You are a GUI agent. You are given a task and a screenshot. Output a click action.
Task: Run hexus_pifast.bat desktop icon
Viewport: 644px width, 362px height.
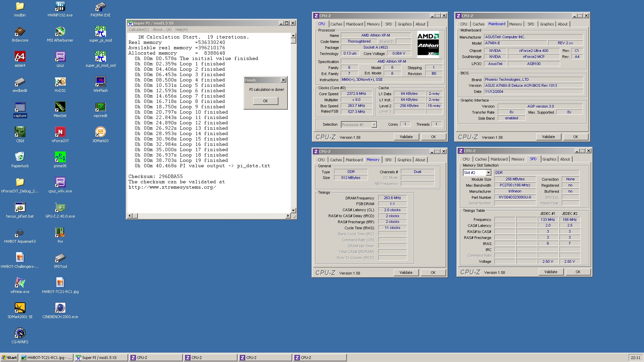tap(20, 210)
